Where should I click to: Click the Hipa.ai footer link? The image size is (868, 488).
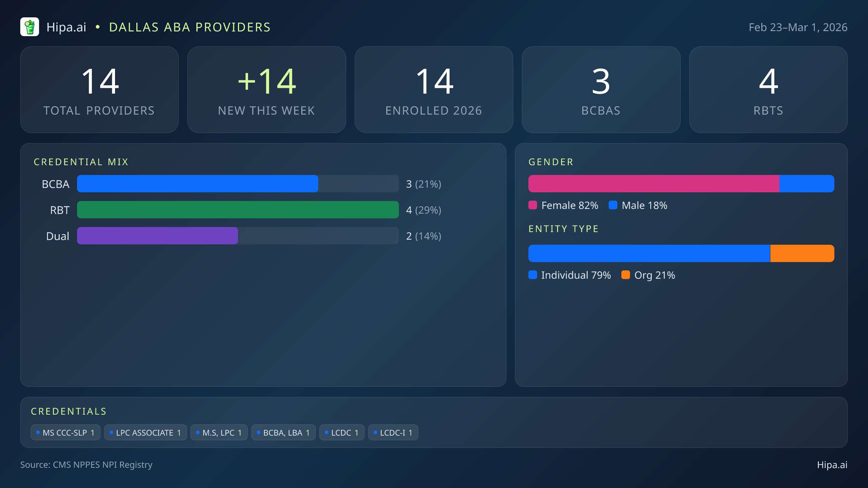832,465
